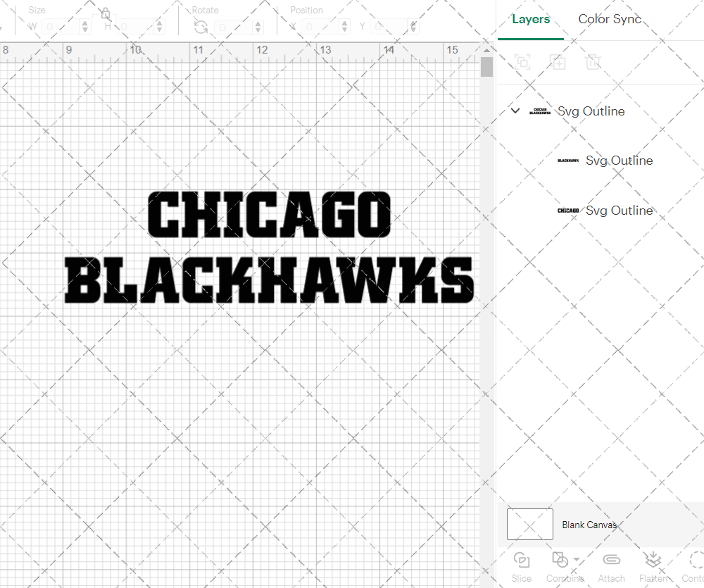Click the Height size input field

[135, 27]
